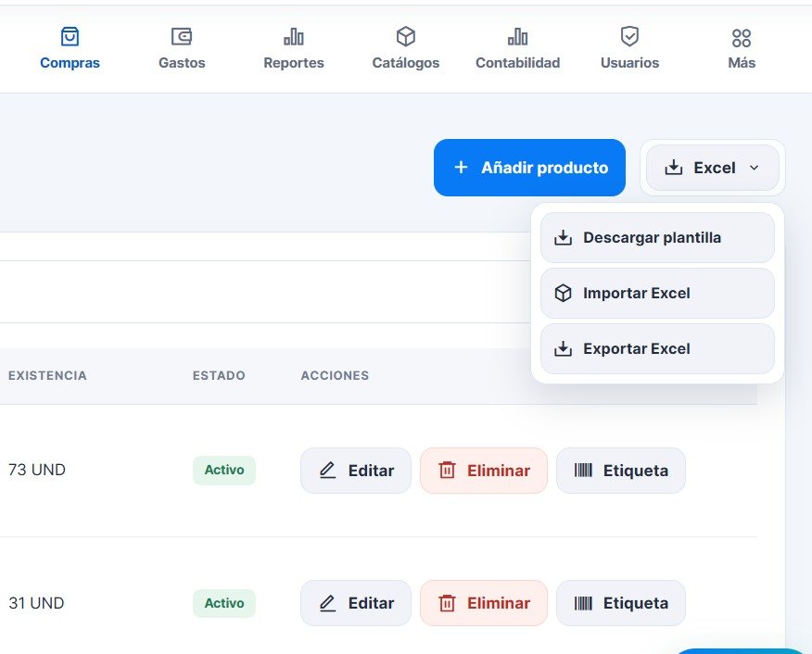Viewport: 812px width, 654px height.
Task: Click the Activo badge in 73 UND row
Action: point(224,471)
